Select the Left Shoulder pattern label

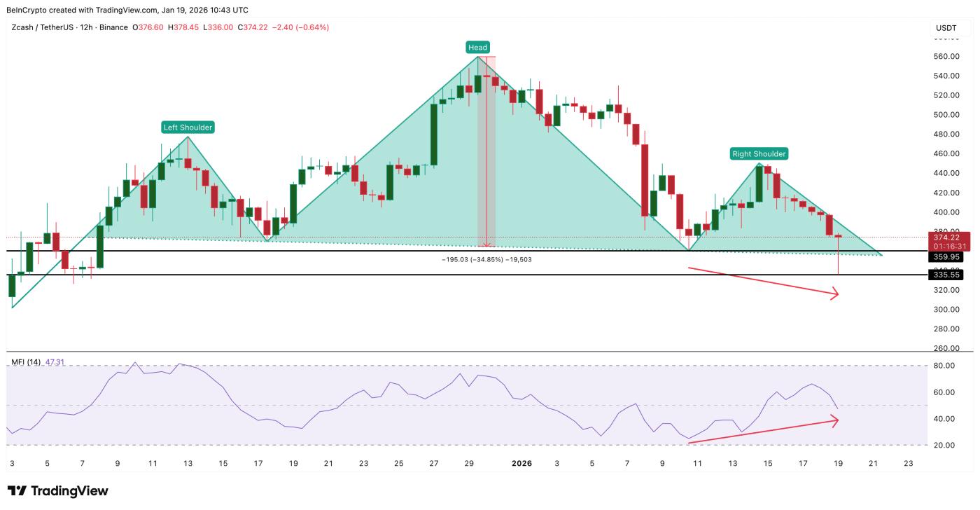pyautogui.click(x=187, y=128)
